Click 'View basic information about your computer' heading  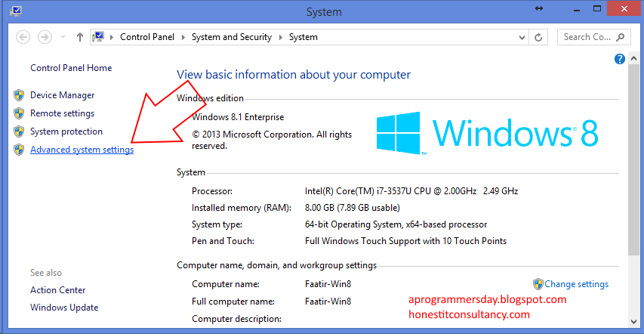coord(294,75)
